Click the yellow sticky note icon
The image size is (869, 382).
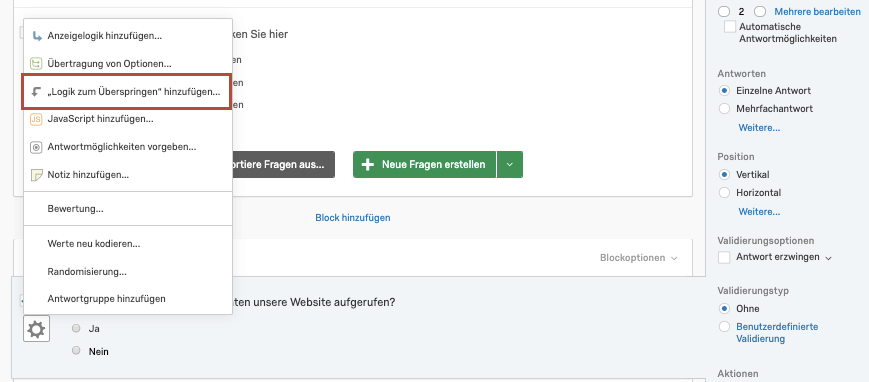(x=36, y=175)
